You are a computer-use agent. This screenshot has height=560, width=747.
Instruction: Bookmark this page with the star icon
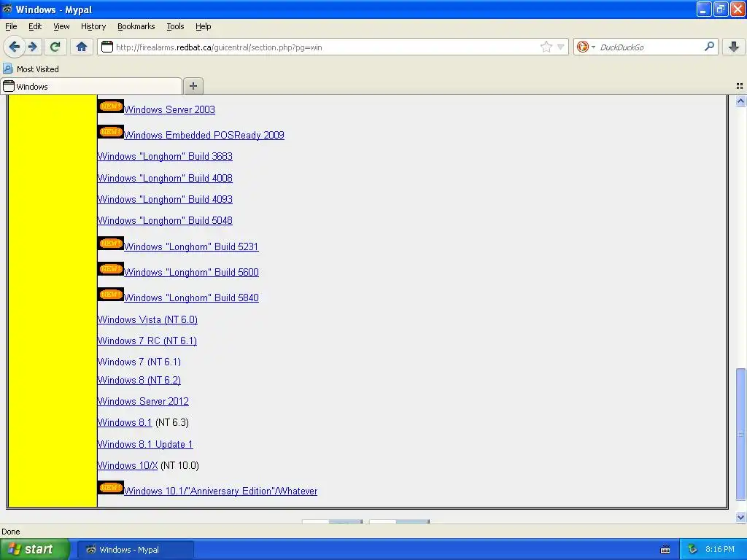[546, 47]
